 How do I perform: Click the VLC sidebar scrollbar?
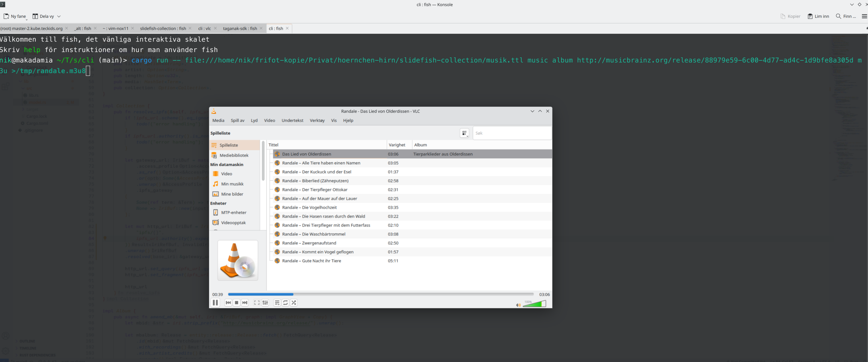tap(263, 161)
